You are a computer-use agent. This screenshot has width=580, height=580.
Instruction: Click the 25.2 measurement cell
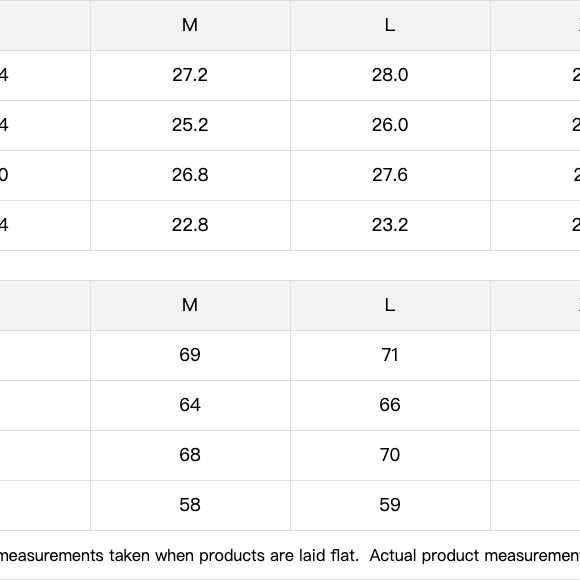tap(190, 125)
